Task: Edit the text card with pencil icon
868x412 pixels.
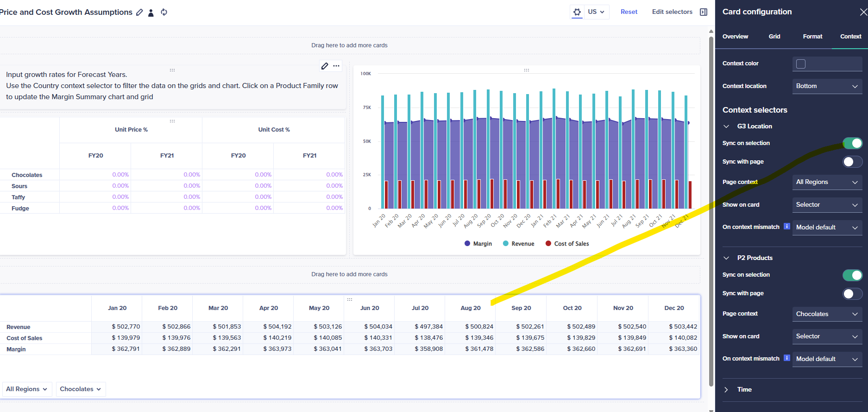Action: (325, 66)
